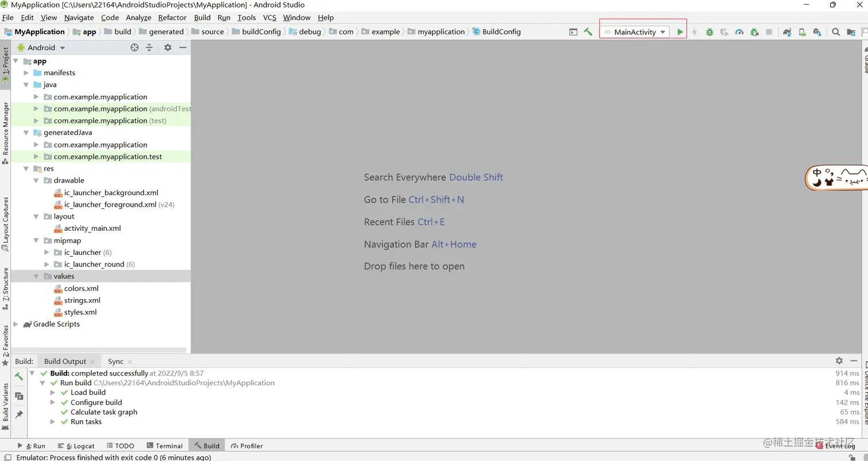This screenshot has width=868, height=461.
Task: Click the Debug app bug icon
Action: click(x=710, y=32)
